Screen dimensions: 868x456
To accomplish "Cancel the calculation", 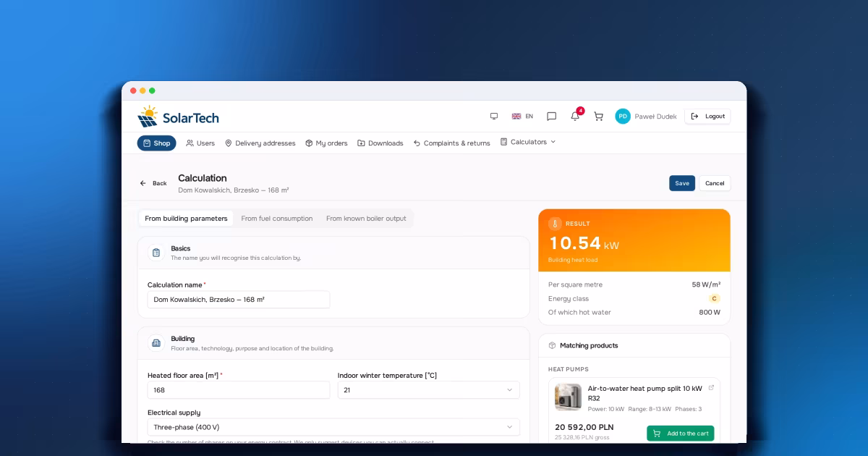I will pos(715,183).
